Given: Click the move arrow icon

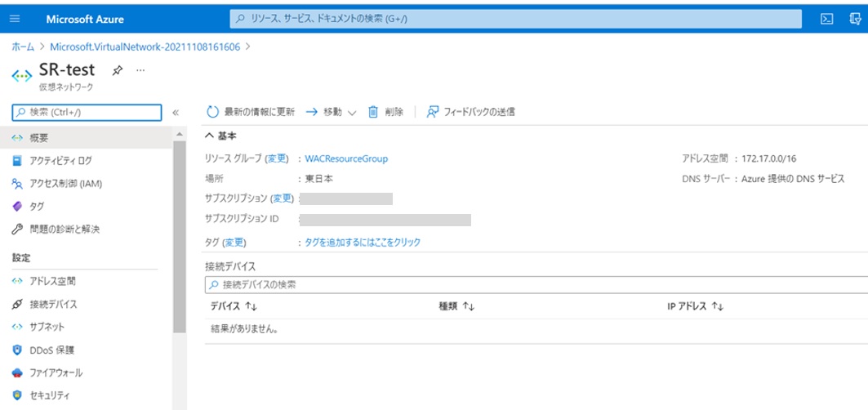Looking at the screenshot, I should coord(312,112).
